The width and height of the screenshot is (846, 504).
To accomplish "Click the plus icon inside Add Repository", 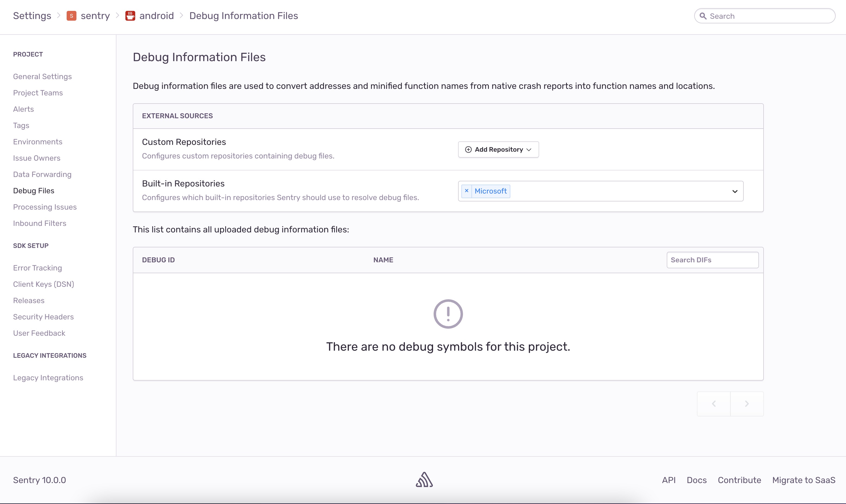I will (x=468, y=150).
